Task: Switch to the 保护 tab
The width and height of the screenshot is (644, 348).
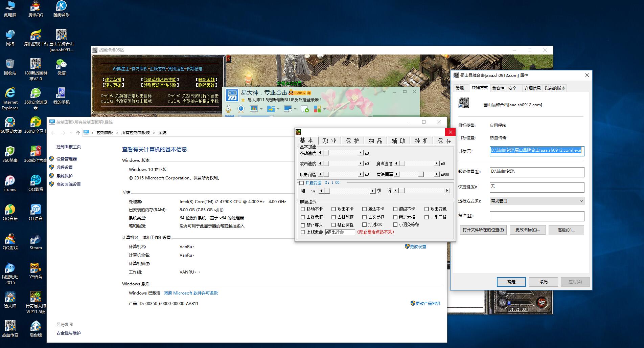Action: pyautogui.click(x=352, y=141)
